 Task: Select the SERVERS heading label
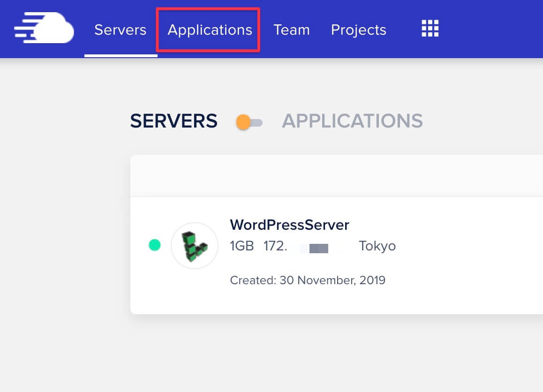pyautogui.click(x=174, y=121)
